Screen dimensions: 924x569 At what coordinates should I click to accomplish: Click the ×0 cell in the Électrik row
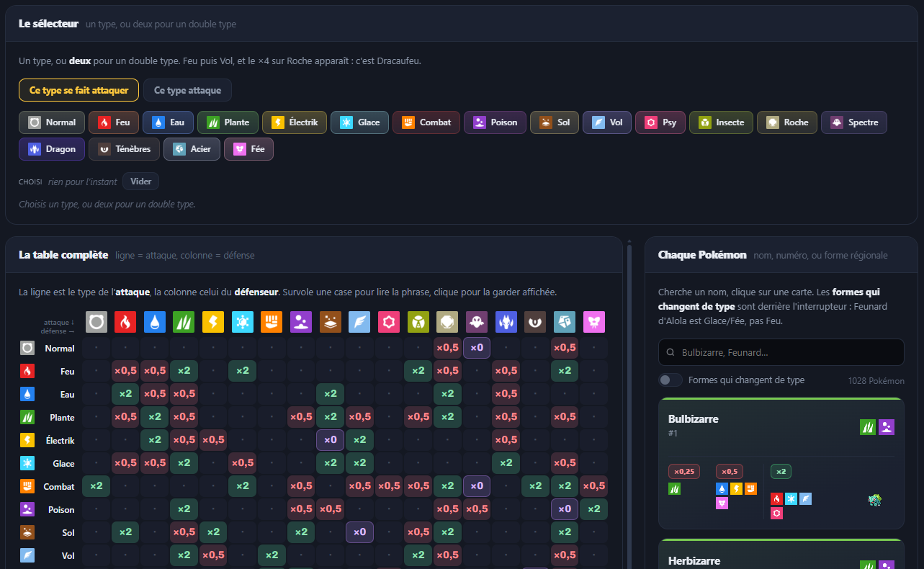(331, 440)
